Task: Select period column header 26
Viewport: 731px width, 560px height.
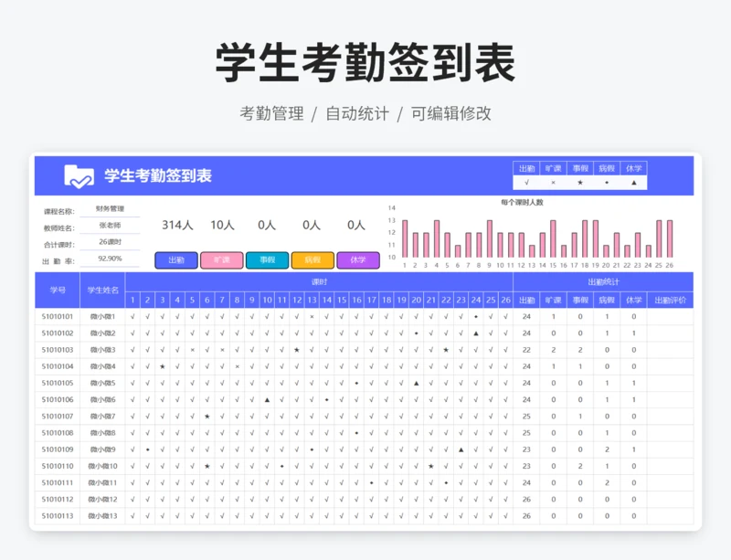Action: 506,300
